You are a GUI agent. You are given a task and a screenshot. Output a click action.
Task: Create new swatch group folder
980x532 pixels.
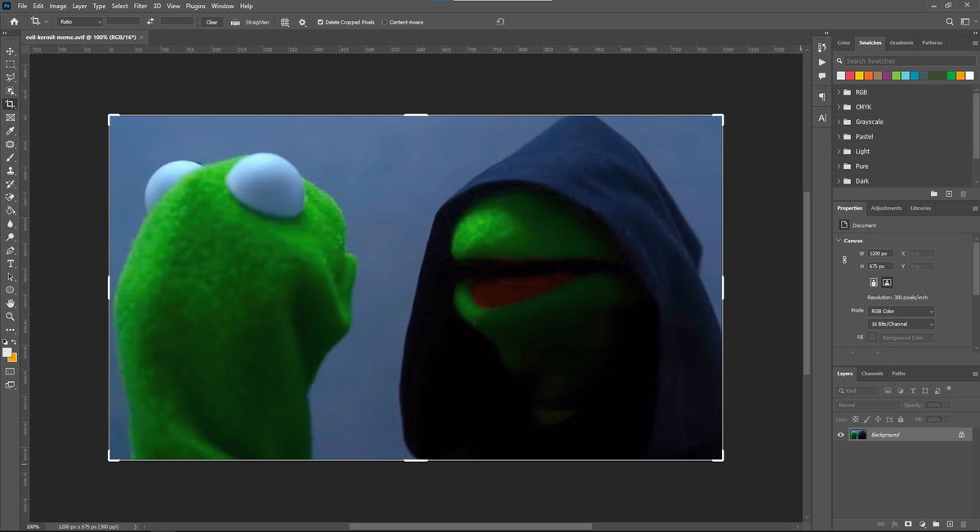[x=934, y=193]
